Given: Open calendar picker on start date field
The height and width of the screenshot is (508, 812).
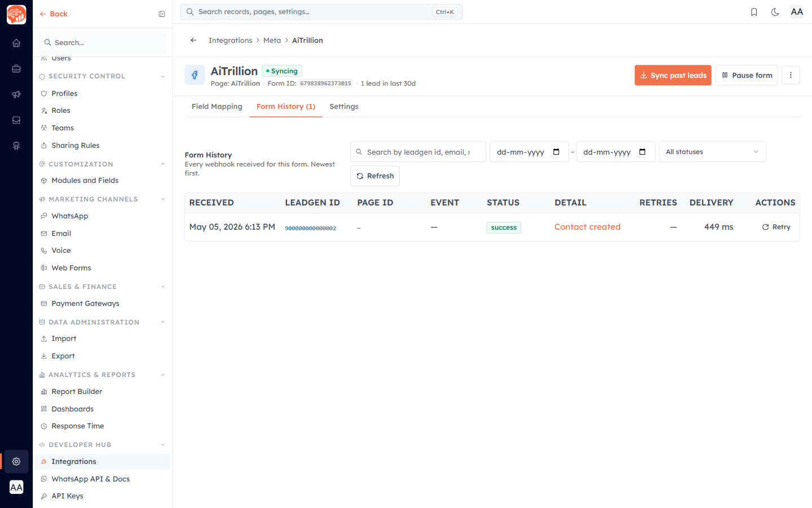Looking at the screenshot, I should (x=556, y=152).
